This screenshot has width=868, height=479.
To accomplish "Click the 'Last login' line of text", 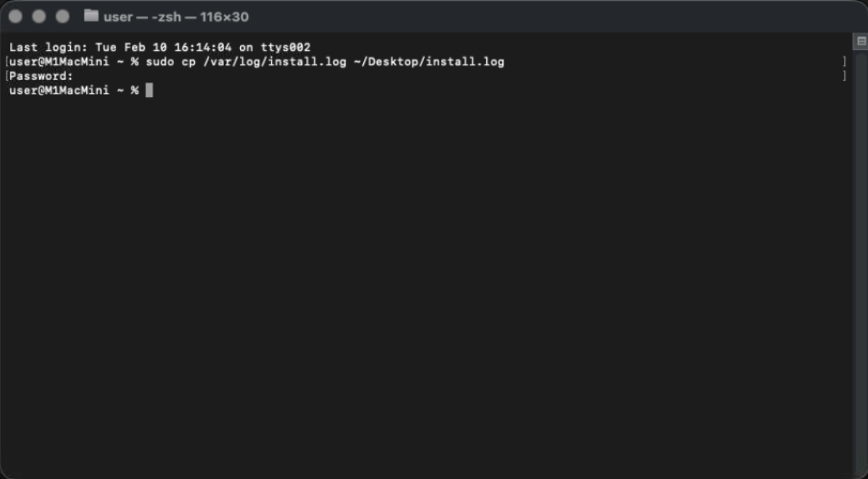I will 160,48.
